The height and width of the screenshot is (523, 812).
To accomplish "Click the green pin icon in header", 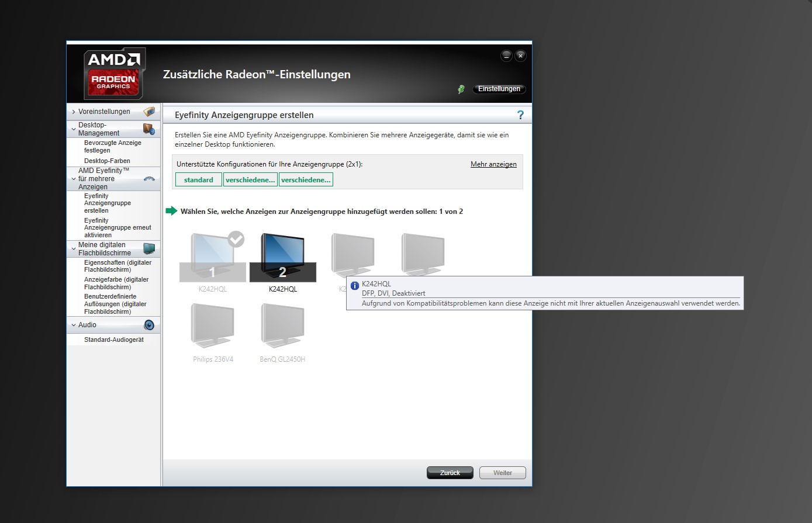I will pos(461,89).
